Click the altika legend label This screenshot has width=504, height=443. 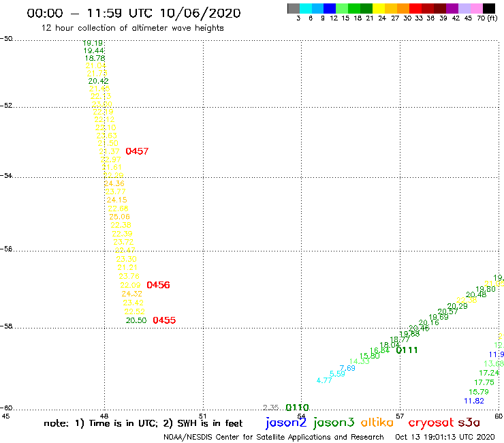(x=377, y=422)
